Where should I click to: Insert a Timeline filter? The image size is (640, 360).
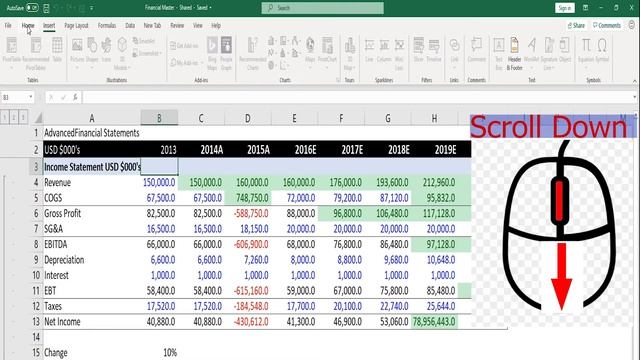pos(434,50)
